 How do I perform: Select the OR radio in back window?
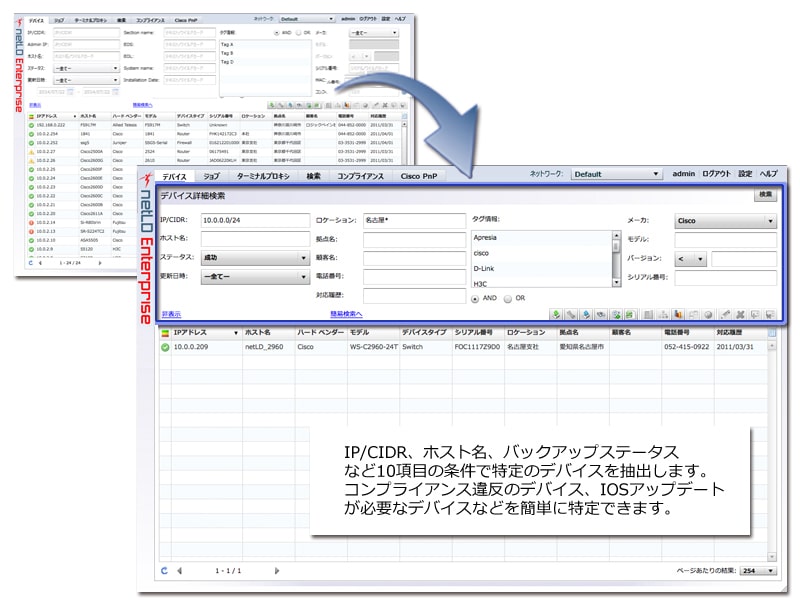pos(298,33)
